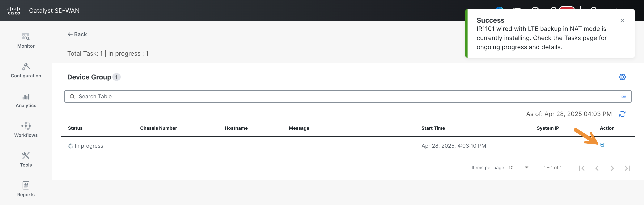644x205 pixels.
Task: Click the 1 – 1 of 1 pagination label
Action: [553, 168]
